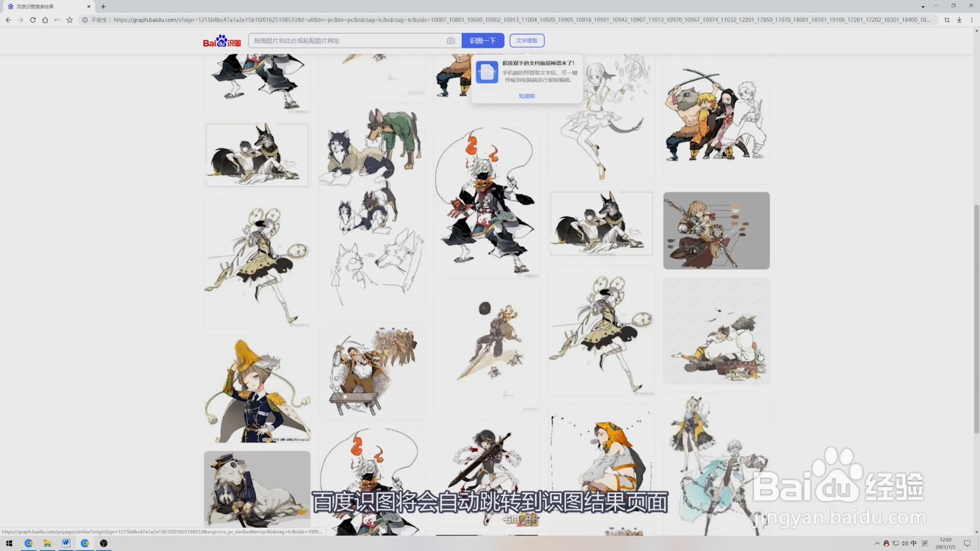980x551 pixels.
Task: Open the first browser icon in the taskbar
Action: point(28,543)
